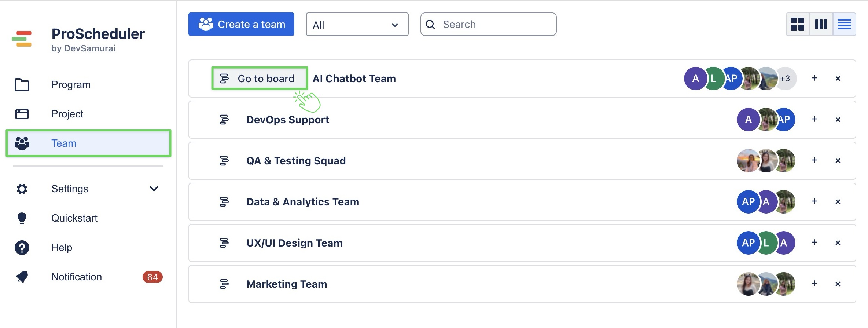Open Notification with 64 badge
The width and height of the screenshot is (868, 328).
point(77,277)
